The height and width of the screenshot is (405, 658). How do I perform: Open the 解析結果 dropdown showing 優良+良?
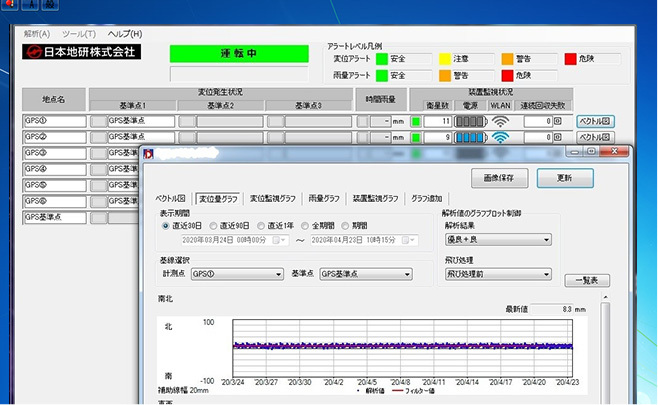point(498,240)
